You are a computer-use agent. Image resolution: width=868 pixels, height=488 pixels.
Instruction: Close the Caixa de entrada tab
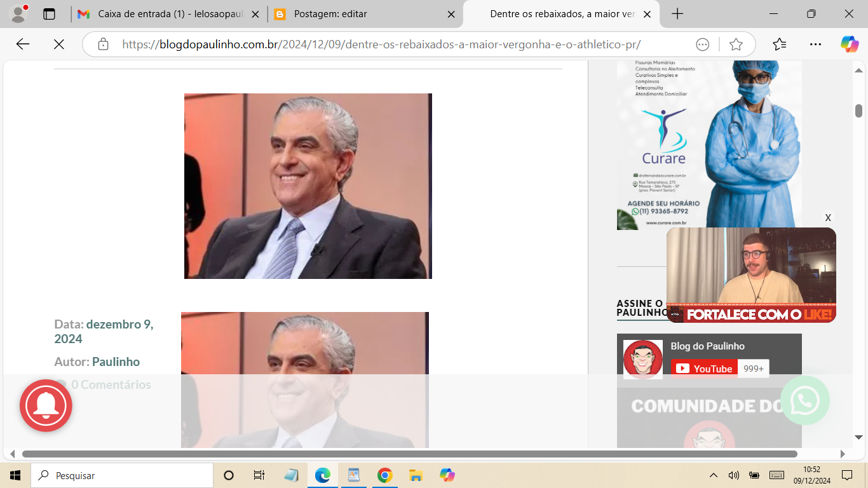(255, 14)
